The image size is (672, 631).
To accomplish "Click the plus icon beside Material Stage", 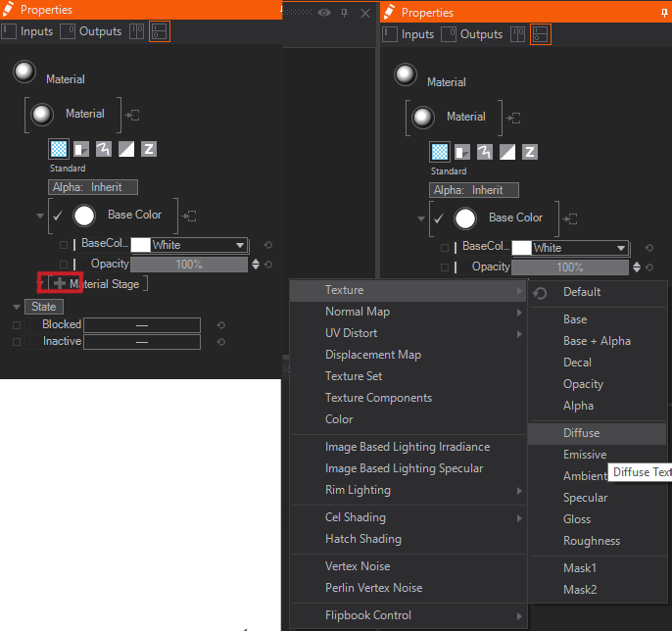I will point(60,284).
